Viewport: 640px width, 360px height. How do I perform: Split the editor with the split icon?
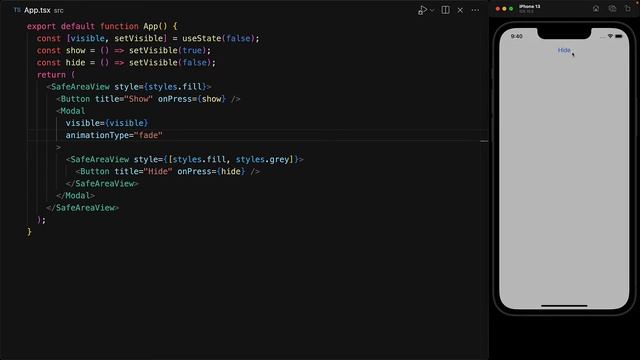pyautogui.click(x=446, y=10)
